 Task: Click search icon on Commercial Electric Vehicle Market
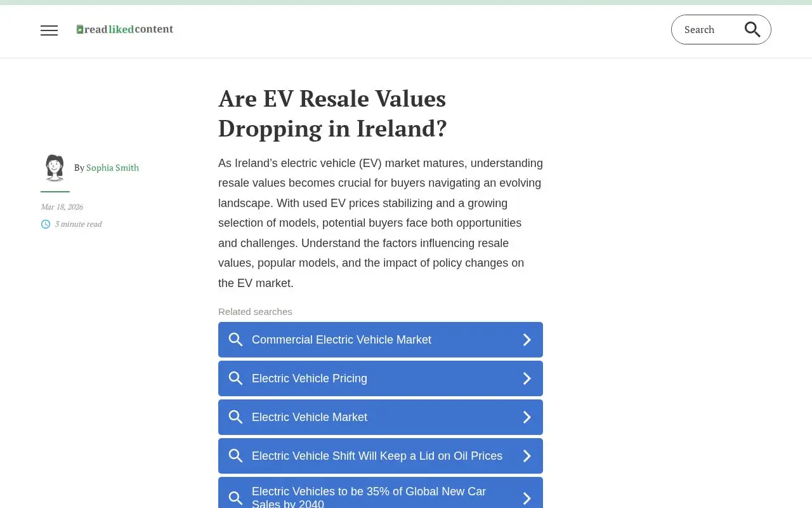[235, 340]
